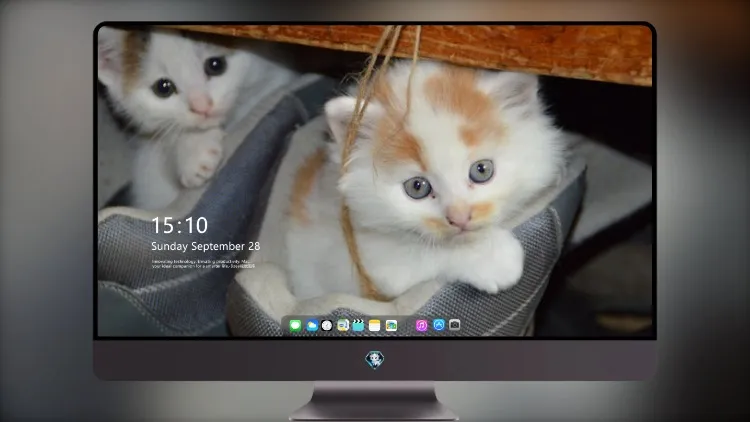Click the logo badge on the monitor chin
This screenshot has height=422, width=750.
tap(375, 360)
